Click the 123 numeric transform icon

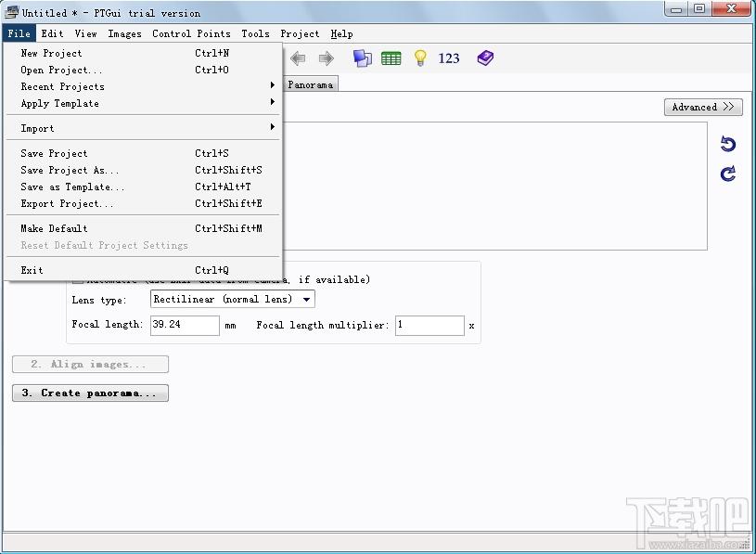448,58
